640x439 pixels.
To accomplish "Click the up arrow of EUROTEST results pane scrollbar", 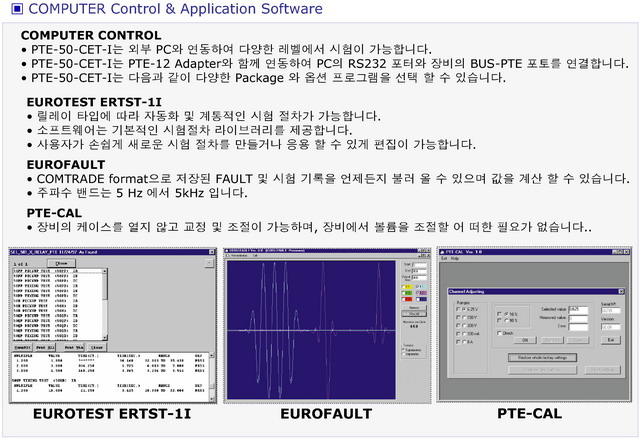I will (212, 355).
